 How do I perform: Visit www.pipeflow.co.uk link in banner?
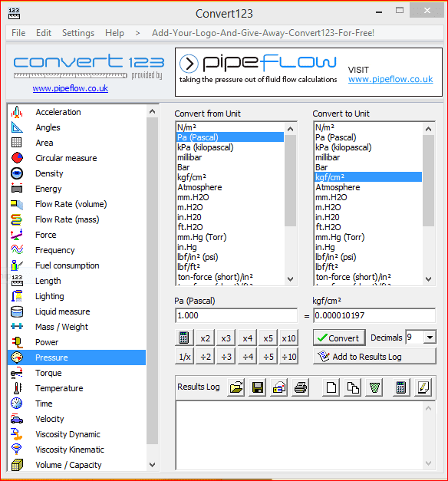tap(390, 79)
